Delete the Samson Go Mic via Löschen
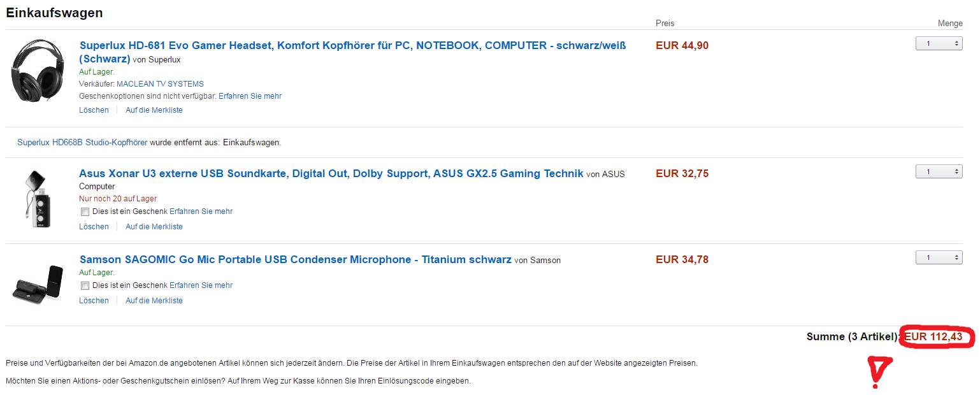 coord(94,301)
